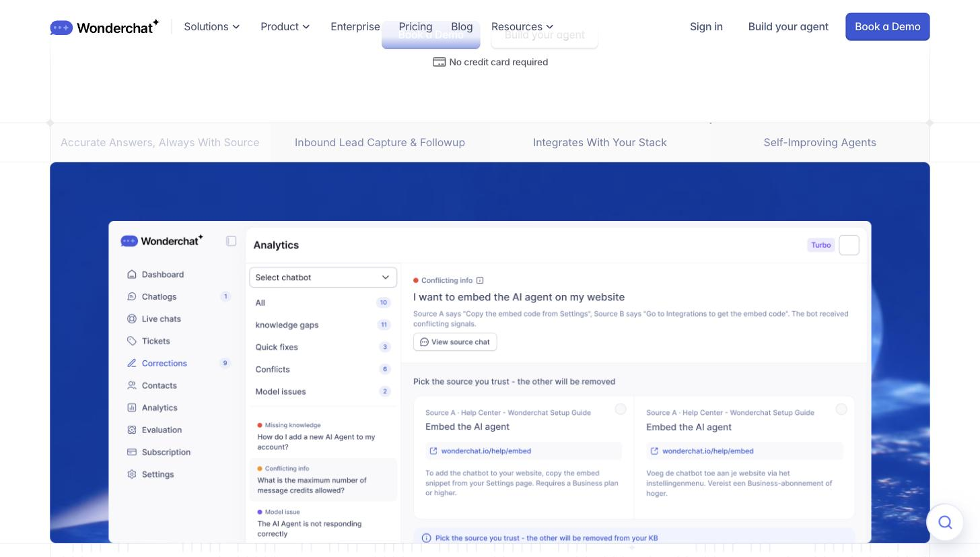This screenshot has width=980, height=557.
Task: Click the info icon next to Conflicting info
Action: click(480, 281)
